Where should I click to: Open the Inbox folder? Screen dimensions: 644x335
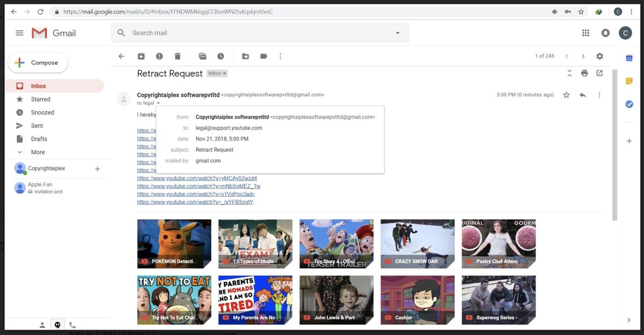(x=54, y=86)
